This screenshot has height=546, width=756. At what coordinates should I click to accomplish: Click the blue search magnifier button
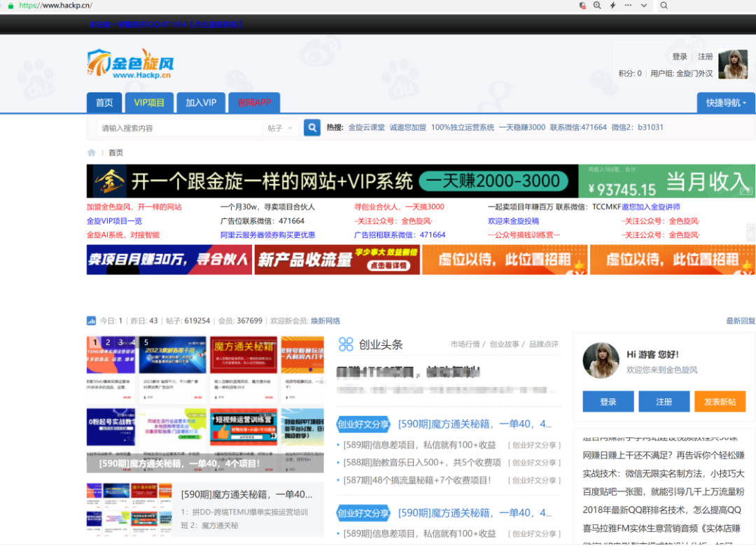pyautogui.click(x=312, y=128)
